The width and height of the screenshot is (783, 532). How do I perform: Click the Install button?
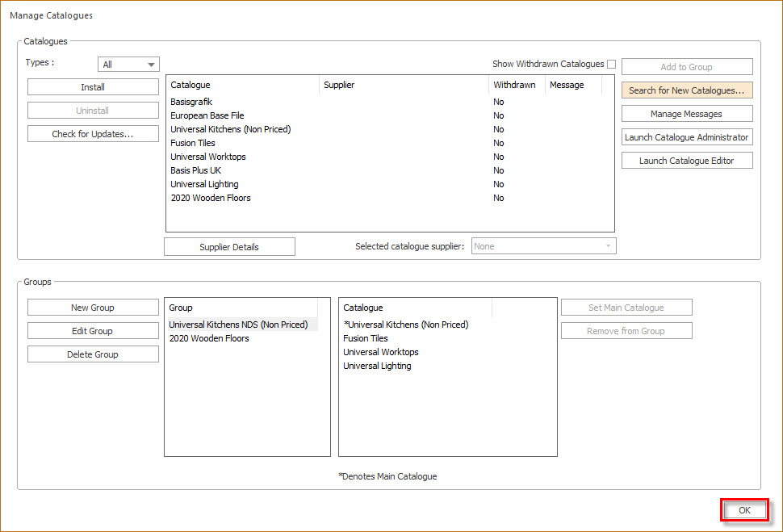(93, 86)
